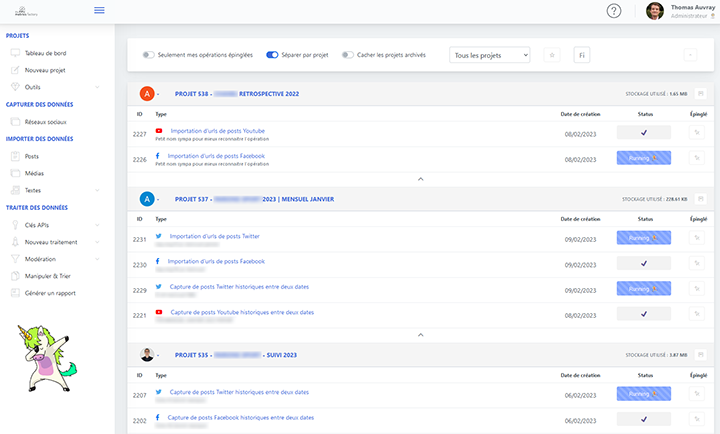
Task: Collapse the Projet 538 operations list
Action: pos(420,178)
